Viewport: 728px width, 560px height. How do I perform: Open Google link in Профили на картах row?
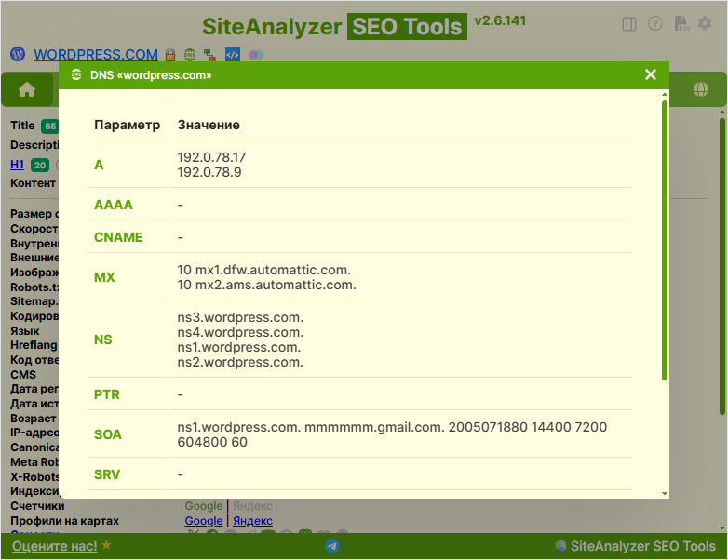(204, 521)
